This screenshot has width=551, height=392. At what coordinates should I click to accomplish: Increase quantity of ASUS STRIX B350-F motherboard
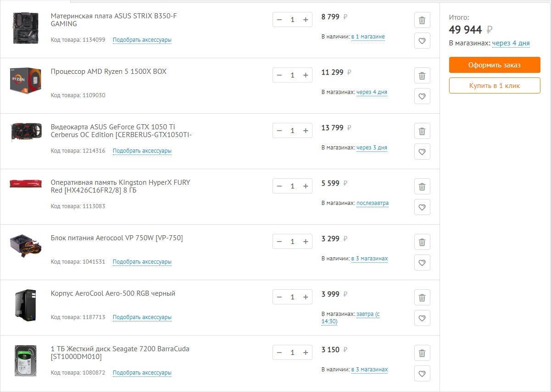(306, 20)
